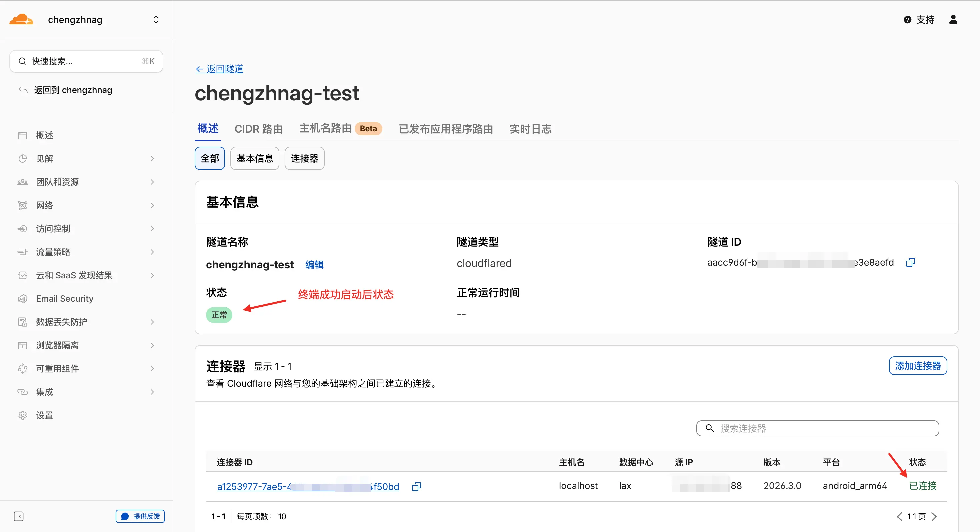Open the user account profile icon
This screenshot has width=980, height=532.
[x=953, y=20]
